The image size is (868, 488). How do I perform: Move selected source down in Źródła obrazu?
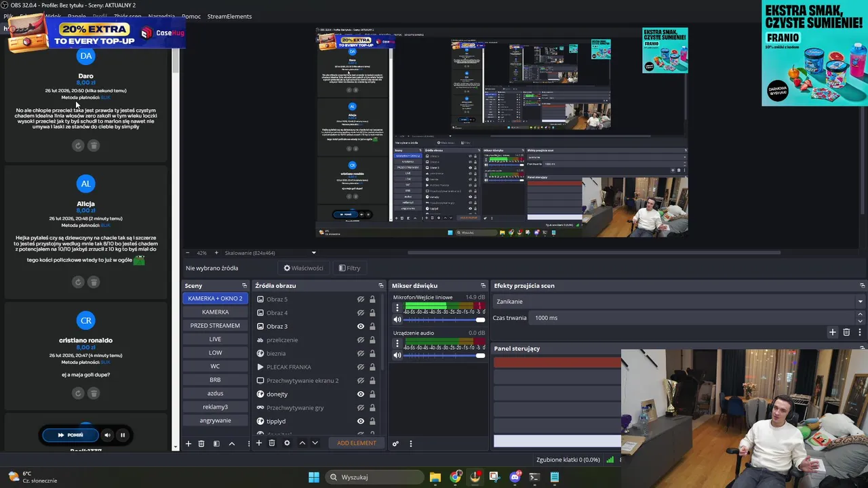315,443
